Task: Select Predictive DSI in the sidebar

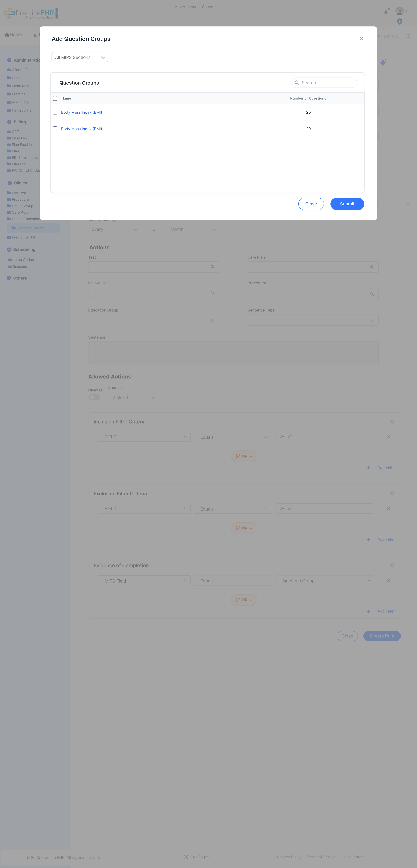Action: [23, 237]
